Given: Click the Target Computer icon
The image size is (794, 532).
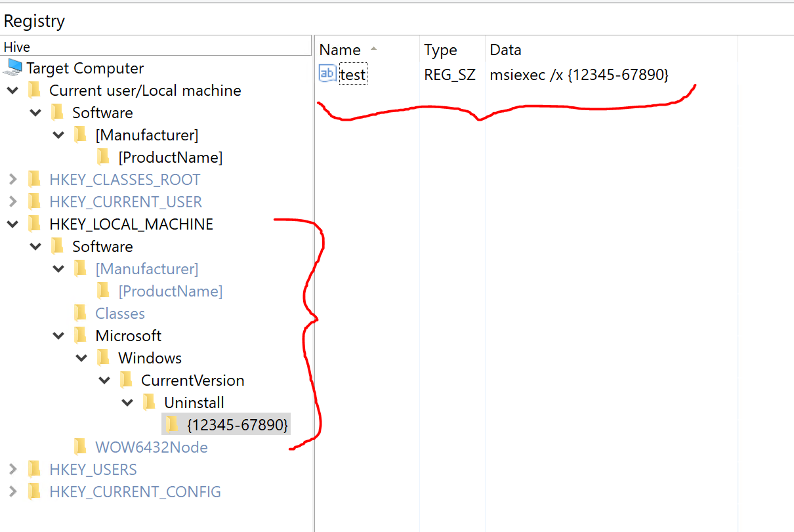Looking at the screenshot, I should (12, 68).
